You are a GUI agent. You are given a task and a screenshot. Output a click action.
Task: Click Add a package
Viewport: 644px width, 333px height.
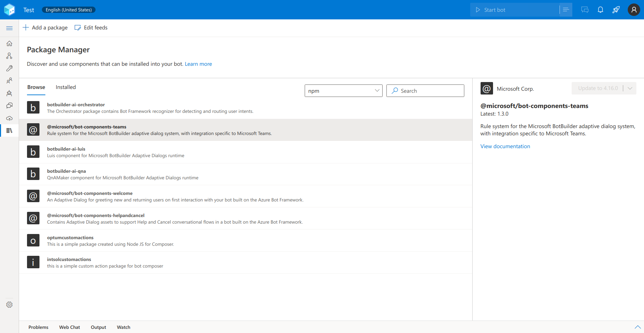(45, 28)
